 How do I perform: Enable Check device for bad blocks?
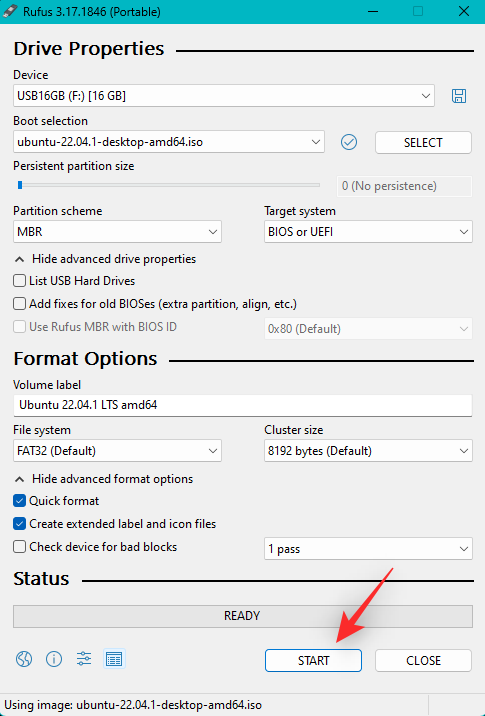[x=19, y=547]
